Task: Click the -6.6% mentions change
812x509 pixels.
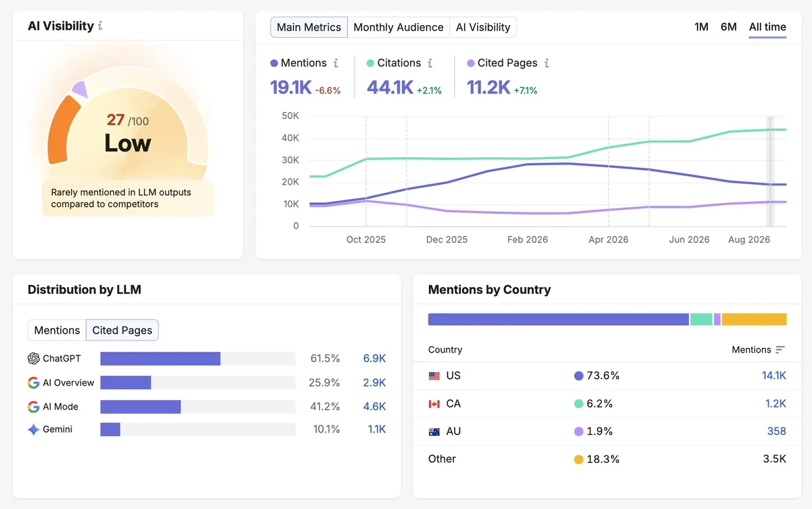Action: pos(328,90)
